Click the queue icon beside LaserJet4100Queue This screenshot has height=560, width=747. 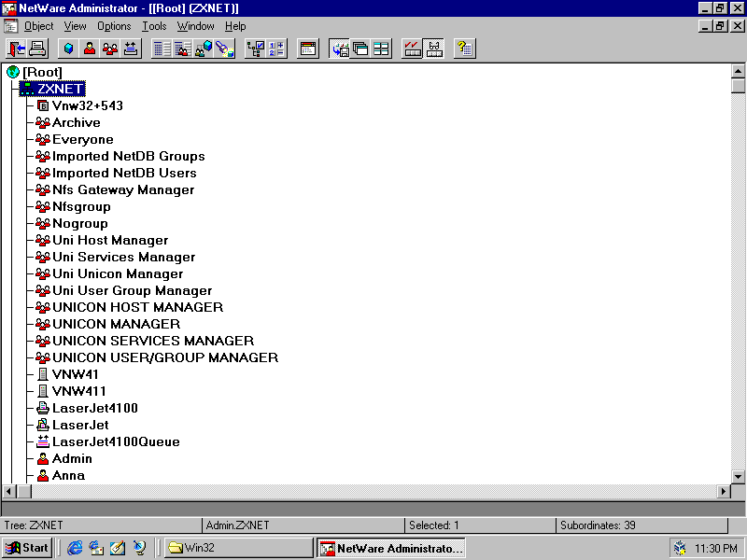43,441
